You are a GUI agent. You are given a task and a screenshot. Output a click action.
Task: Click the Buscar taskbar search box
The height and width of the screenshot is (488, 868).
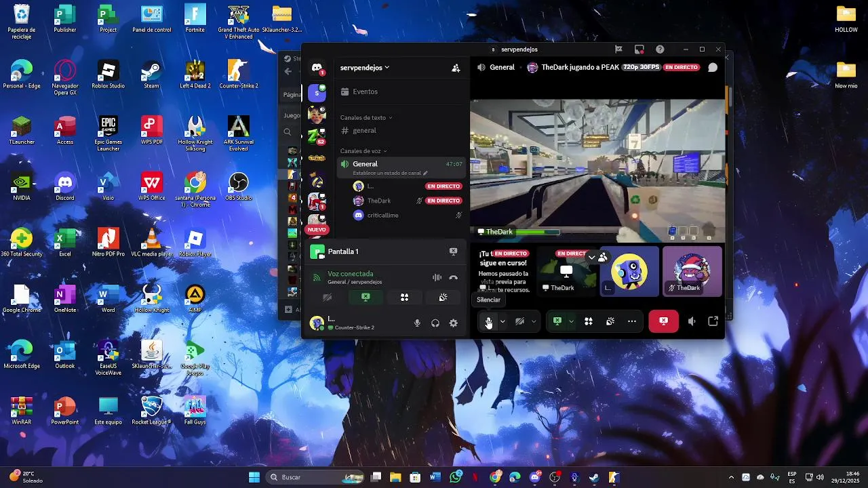pyautogui.click(x=316, y=477)
